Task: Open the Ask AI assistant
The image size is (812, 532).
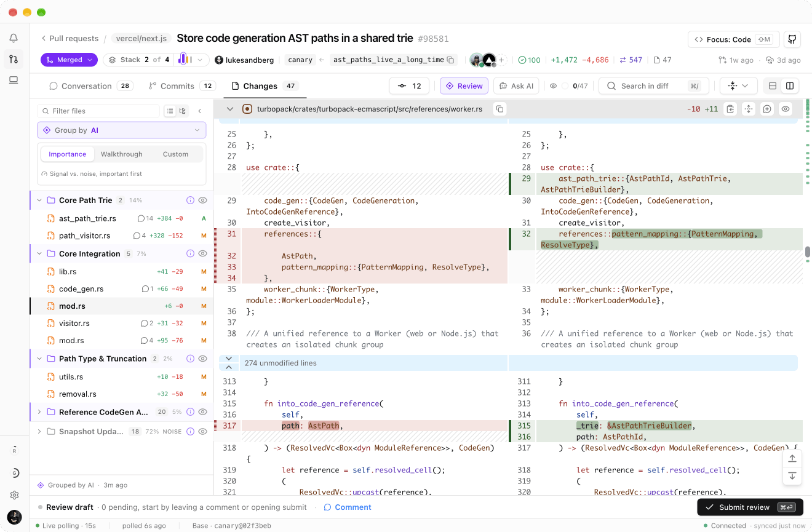Action: [516, 86]
